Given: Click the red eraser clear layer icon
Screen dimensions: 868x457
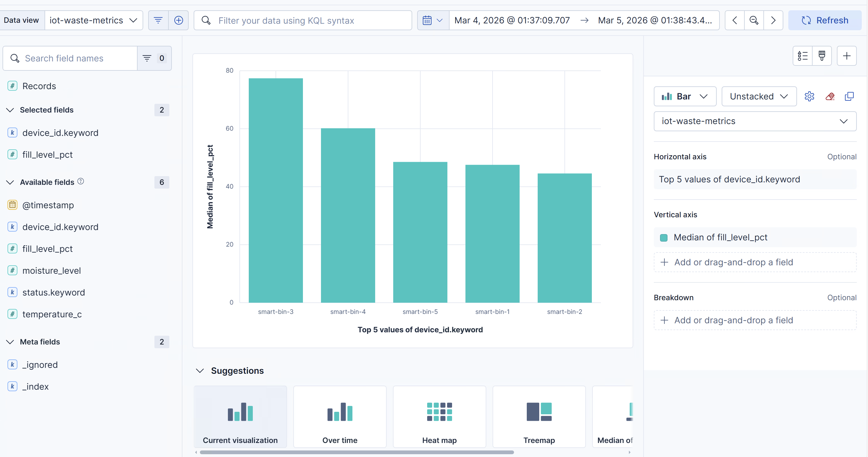Looking at the screenshot, I should 830,96.
